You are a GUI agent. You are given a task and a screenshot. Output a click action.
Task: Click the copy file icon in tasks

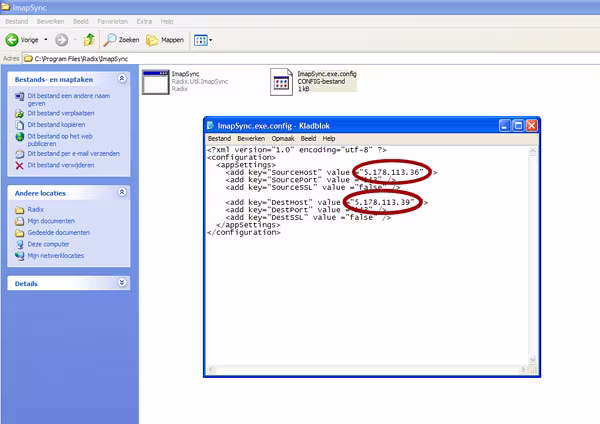[20, 125]
